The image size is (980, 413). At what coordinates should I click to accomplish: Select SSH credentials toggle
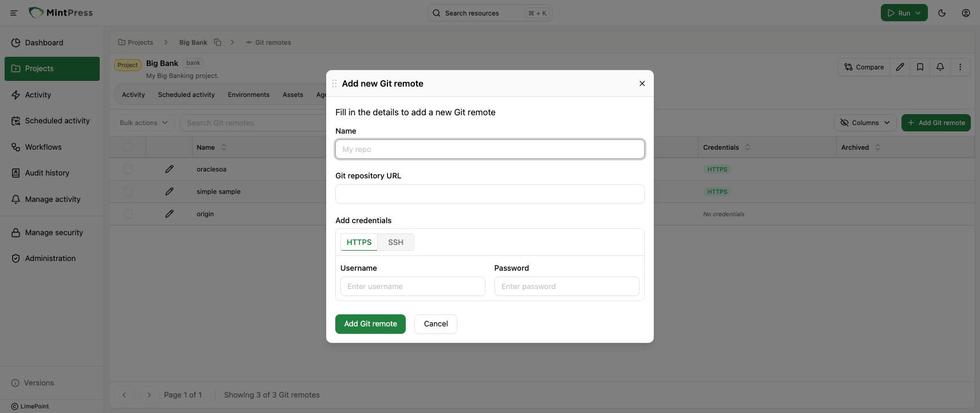point(395,242)
